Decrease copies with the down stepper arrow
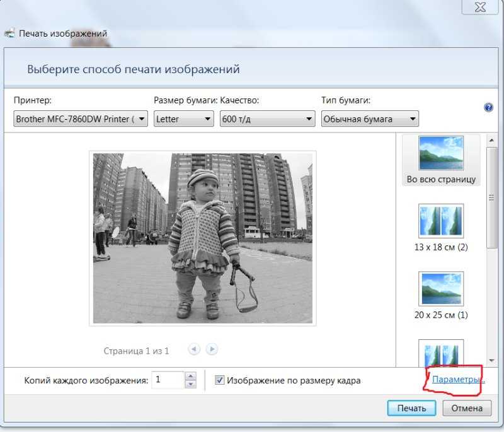The image size is (504, 432). 191,384
